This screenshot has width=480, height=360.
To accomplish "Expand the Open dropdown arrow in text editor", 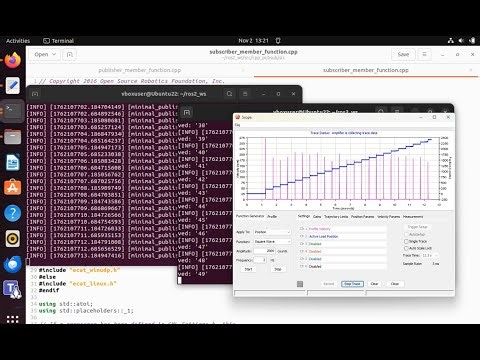I will coord(54,54).
